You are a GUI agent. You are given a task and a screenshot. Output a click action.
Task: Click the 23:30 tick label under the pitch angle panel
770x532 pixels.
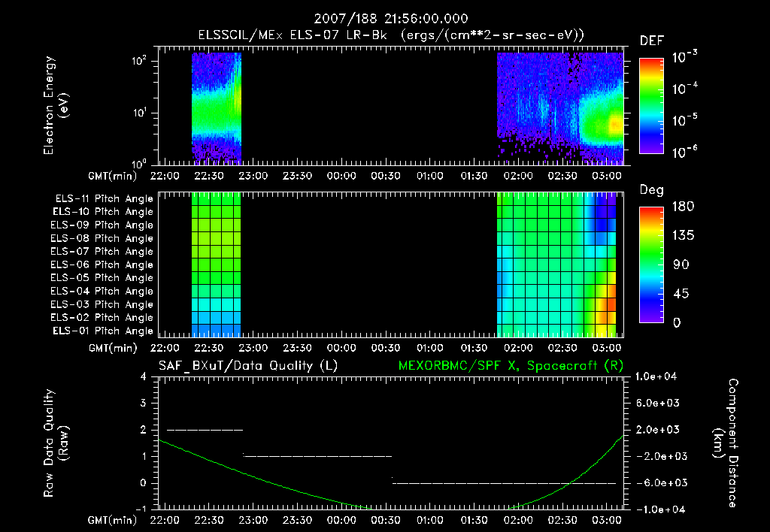click(x=297, y=348)
